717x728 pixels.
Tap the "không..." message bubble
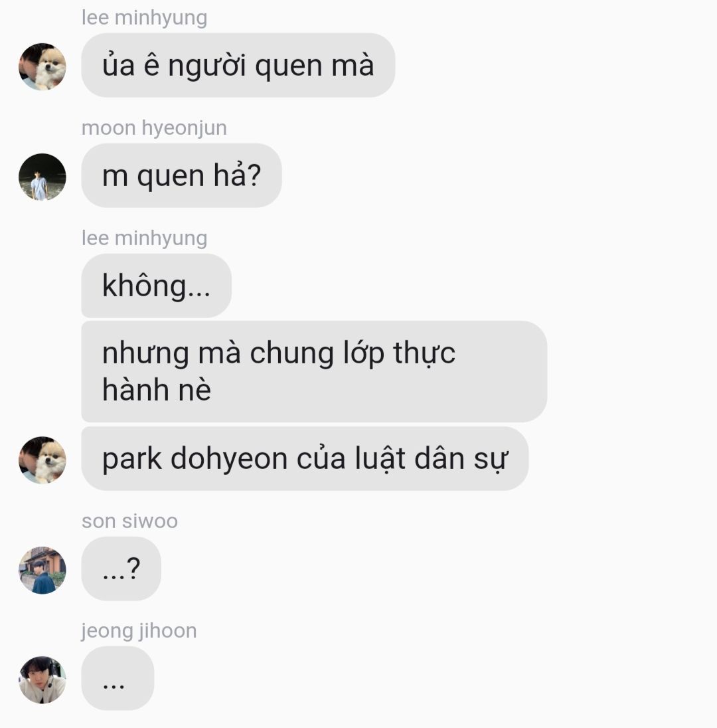(157, 286)
